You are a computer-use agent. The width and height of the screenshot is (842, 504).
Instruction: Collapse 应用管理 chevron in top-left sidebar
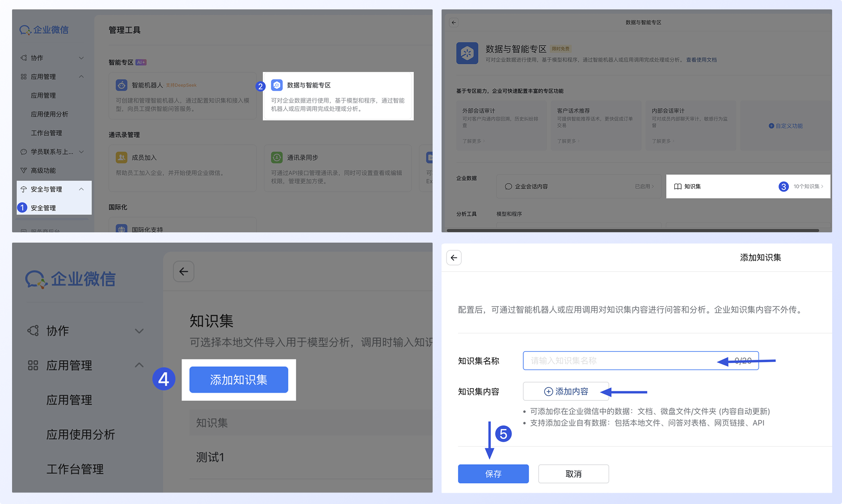click(81, 76)
